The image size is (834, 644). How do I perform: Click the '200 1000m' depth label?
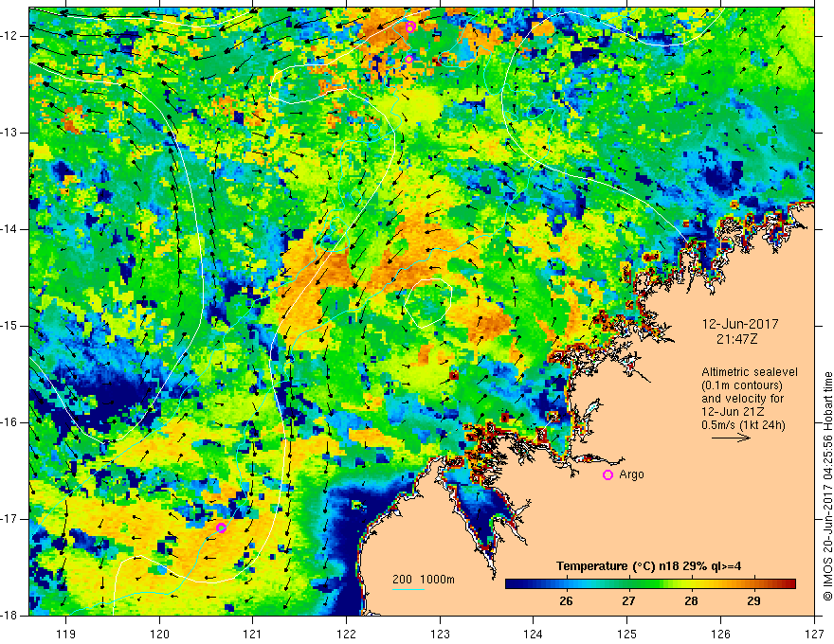point(424,580)
